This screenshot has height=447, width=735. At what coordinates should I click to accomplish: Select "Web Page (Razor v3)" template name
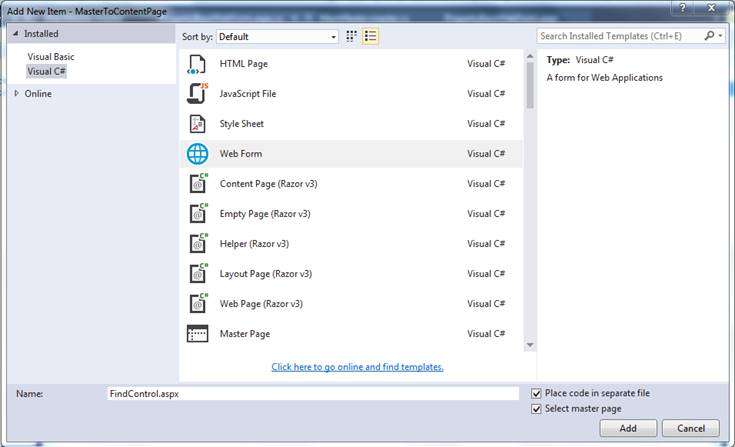coord(261,304)
